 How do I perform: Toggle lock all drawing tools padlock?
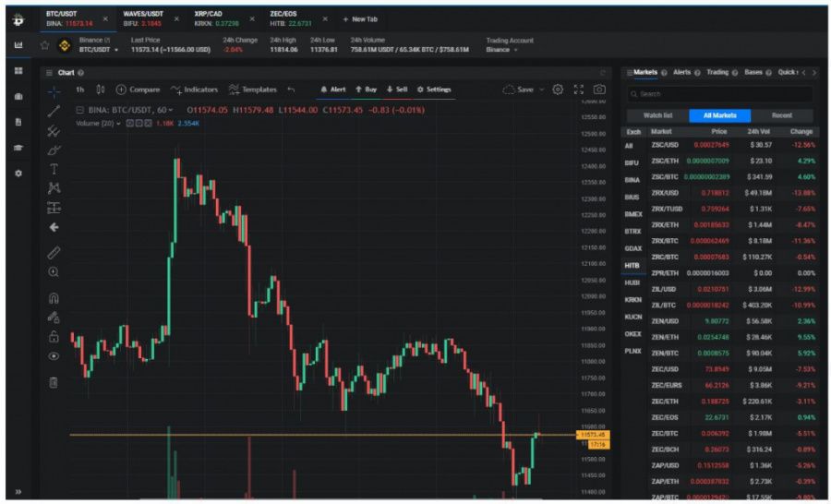54,337
